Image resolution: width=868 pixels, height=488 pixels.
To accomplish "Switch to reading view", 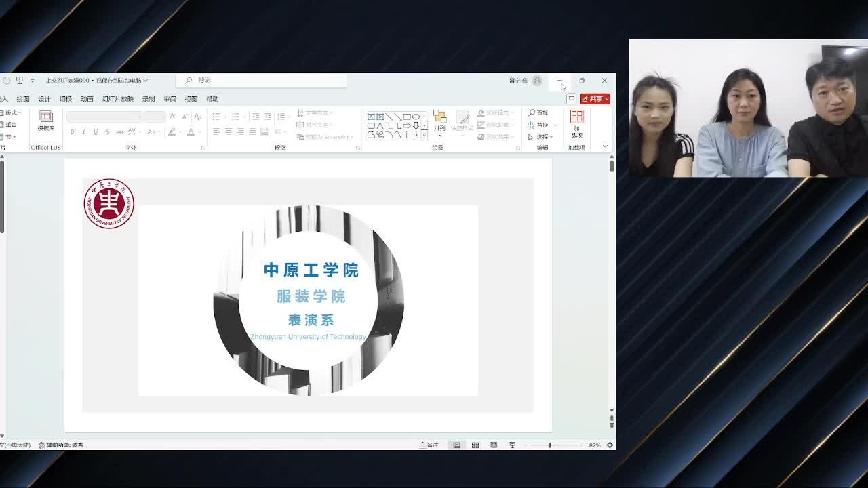I will (493, 445).
